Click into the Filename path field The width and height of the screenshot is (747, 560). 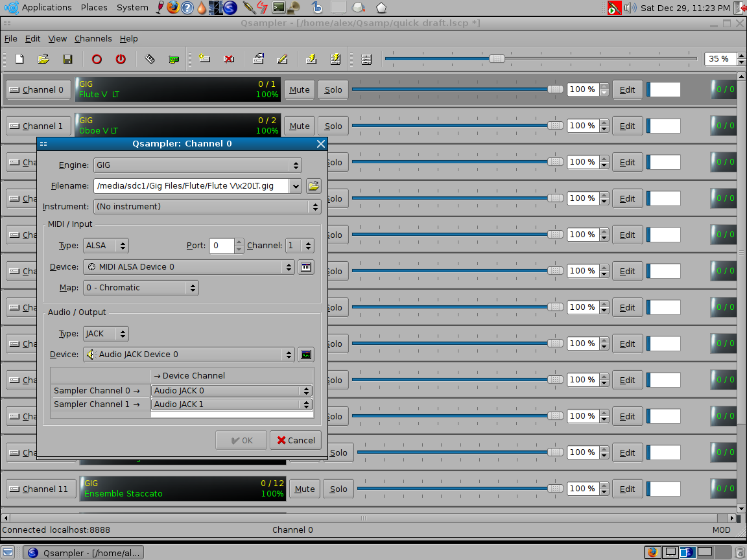[191, 186]
